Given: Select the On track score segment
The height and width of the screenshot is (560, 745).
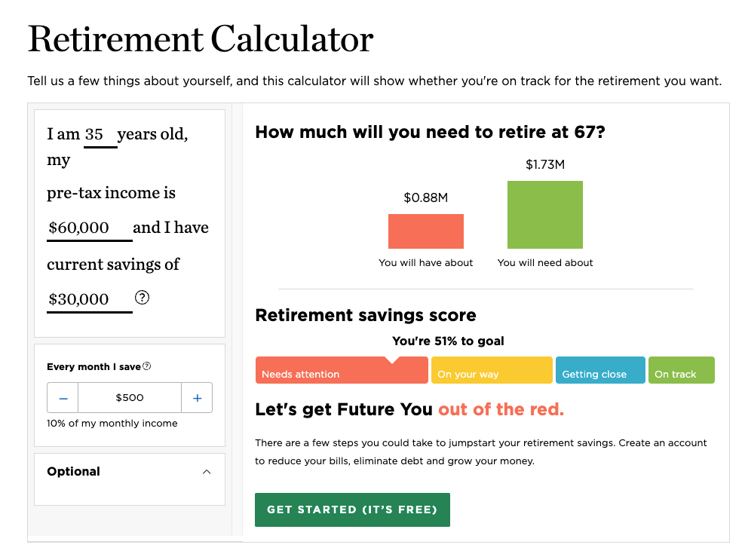Looking at the screenshot, I should [681, 371].
